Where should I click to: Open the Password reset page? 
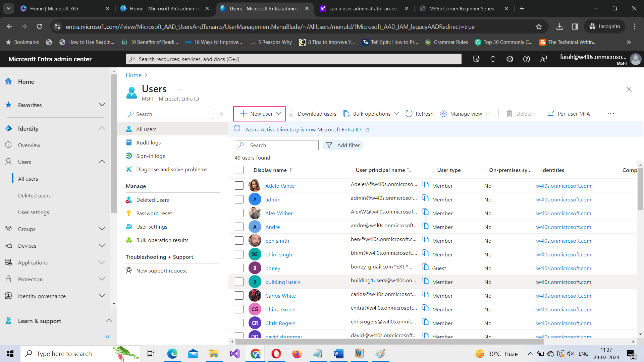(154, 213)
